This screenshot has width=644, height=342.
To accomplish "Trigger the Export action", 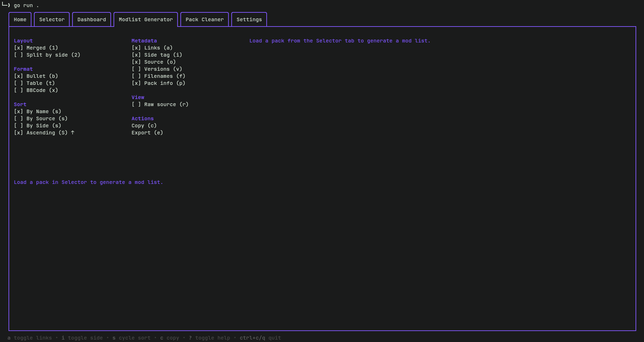I will tap(147, 133).
